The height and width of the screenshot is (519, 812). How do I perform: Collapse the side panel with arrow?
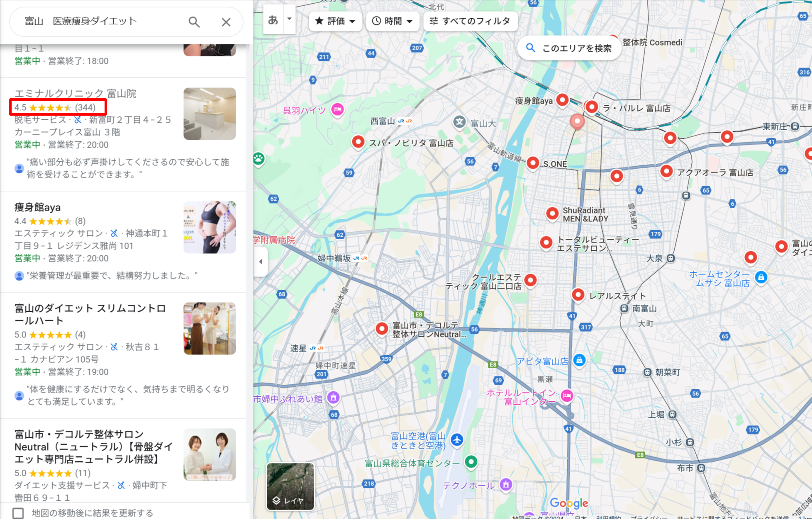261,262
